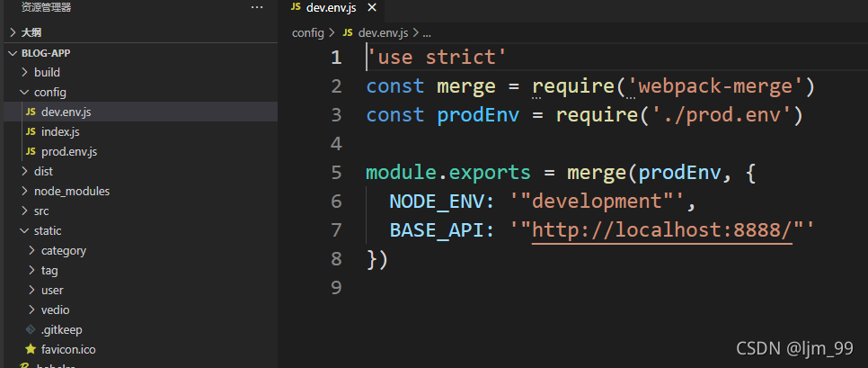Click the 'webpack-merge' string on line 2
868x368 pixels.
point(714,86)
